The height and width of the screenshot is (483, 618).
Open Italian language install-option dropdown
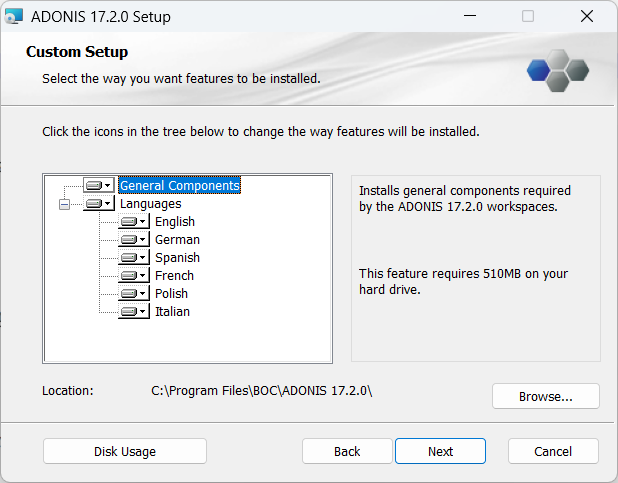click(x=134, y=311)
